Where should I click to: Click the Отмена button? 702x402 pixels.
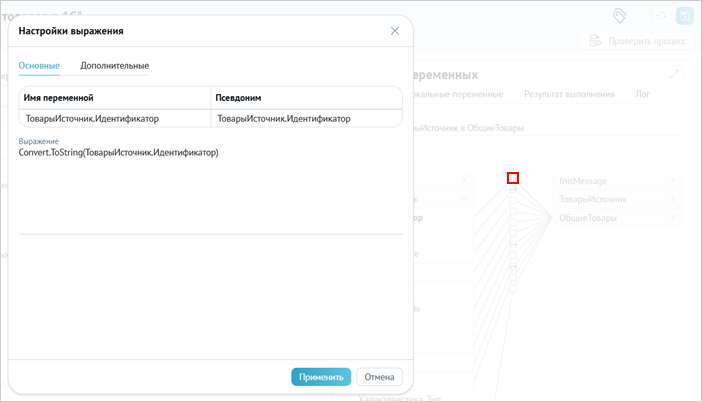pyautogui.click(x=379, y=377)
